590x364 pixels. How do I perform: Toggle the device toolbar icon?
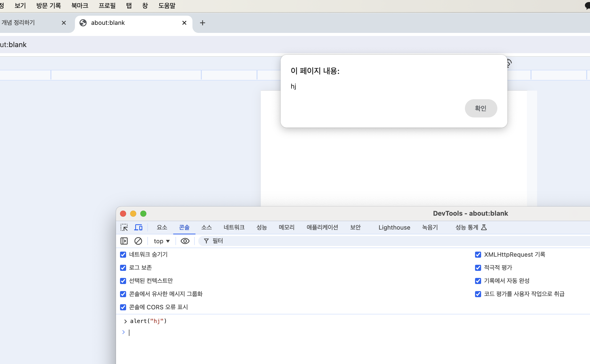(138, 227)
